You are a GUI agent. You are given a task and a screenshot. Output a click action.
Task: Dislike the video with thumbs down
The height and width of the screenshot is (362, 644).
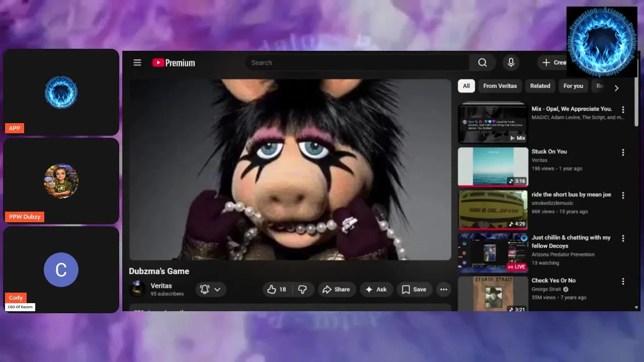click(302, 289)
